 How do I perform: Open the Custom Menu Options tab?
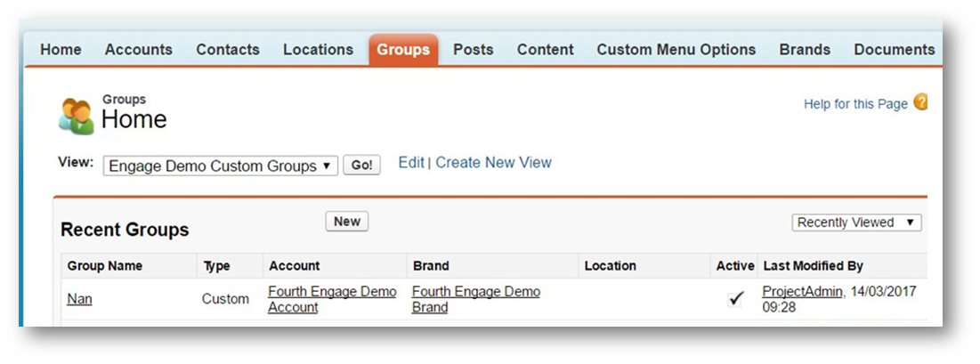tap(676, 50)
